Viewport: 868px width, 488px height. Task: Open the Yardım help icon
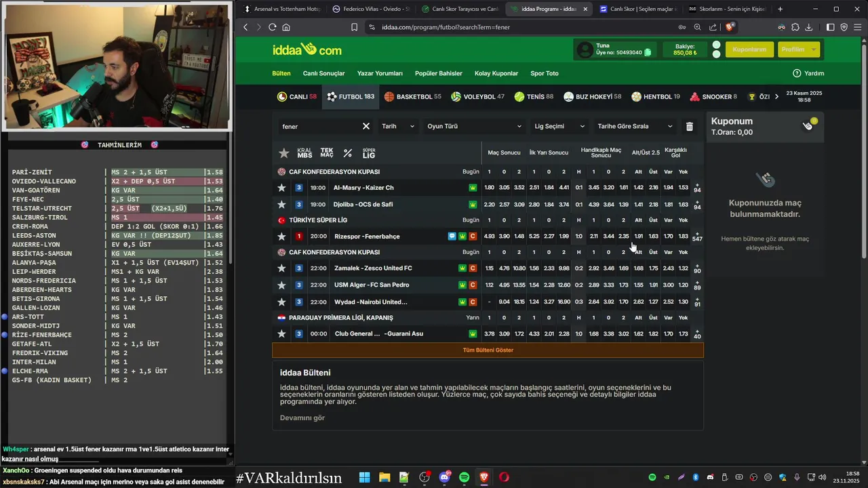click(797, 73)
